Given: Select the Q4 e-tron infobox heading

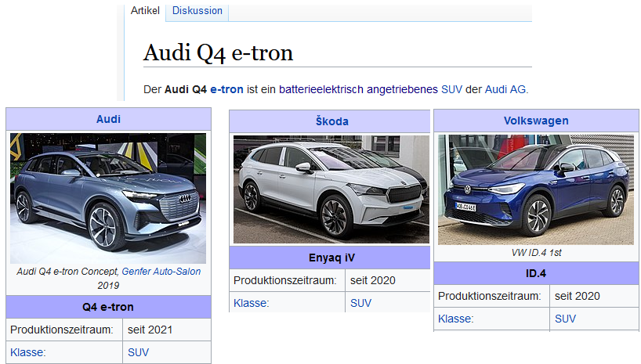Looking at the screenshot, I should [108, 307].
